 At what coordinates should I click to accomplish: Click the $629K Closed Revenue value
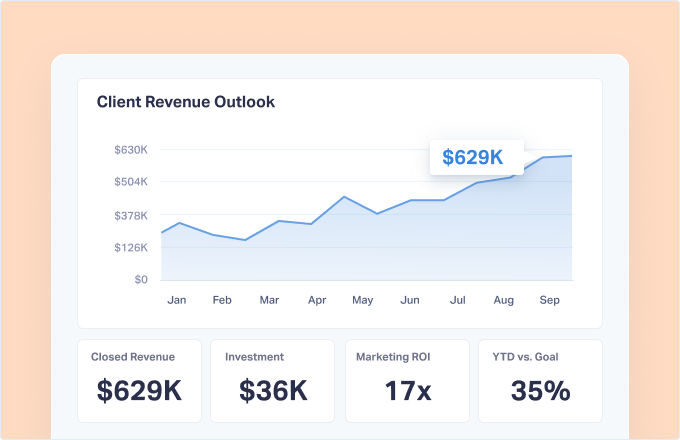pyautogui.click(x=139, y=391)
